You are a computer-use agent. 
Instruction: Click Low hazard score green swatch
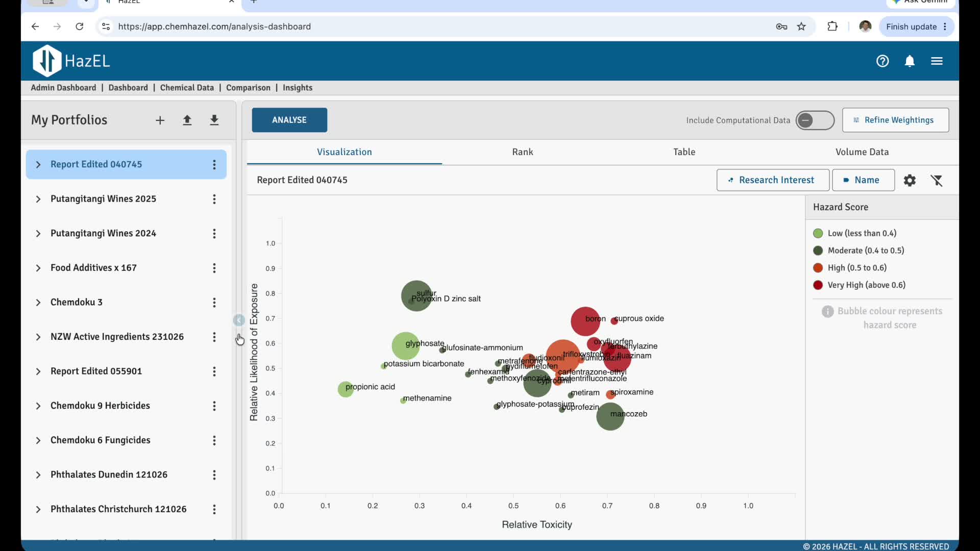coord(818,233)
